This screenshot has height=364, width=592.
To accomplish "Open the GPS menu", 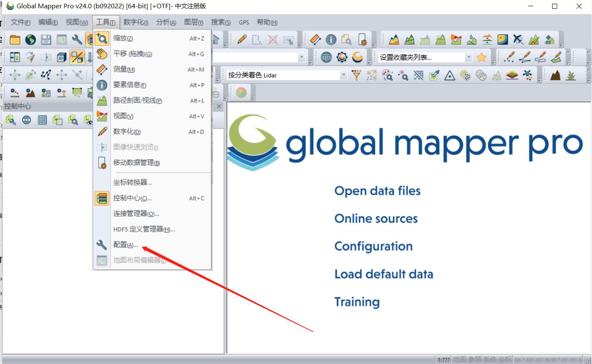I will tap(244, 22).
